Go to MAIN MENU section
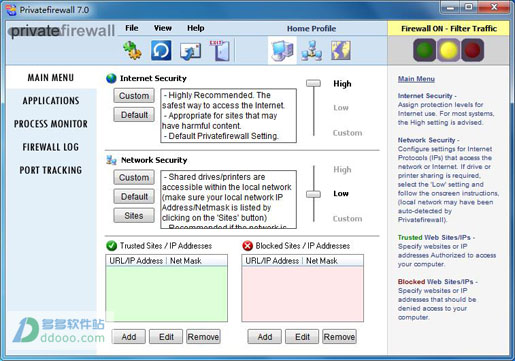Viewport: 515px width, 361px height. click(51, 78)
